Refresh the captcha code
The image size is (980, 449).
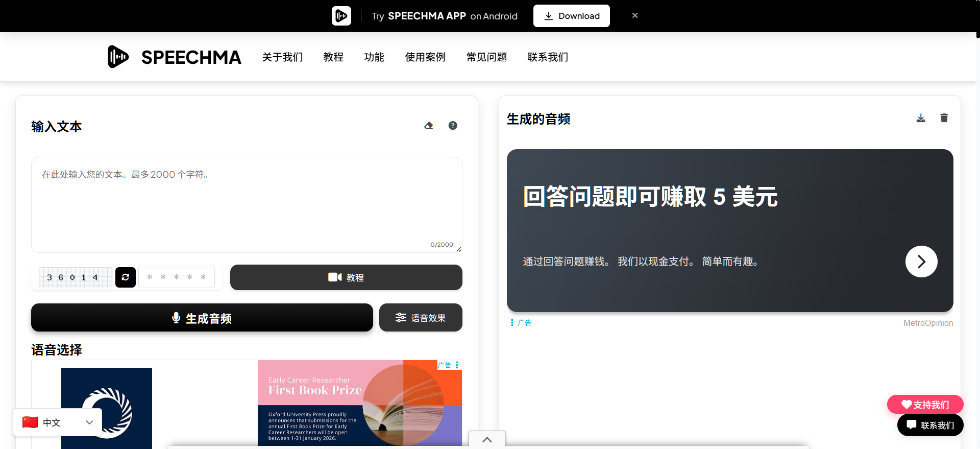[126, 277]
